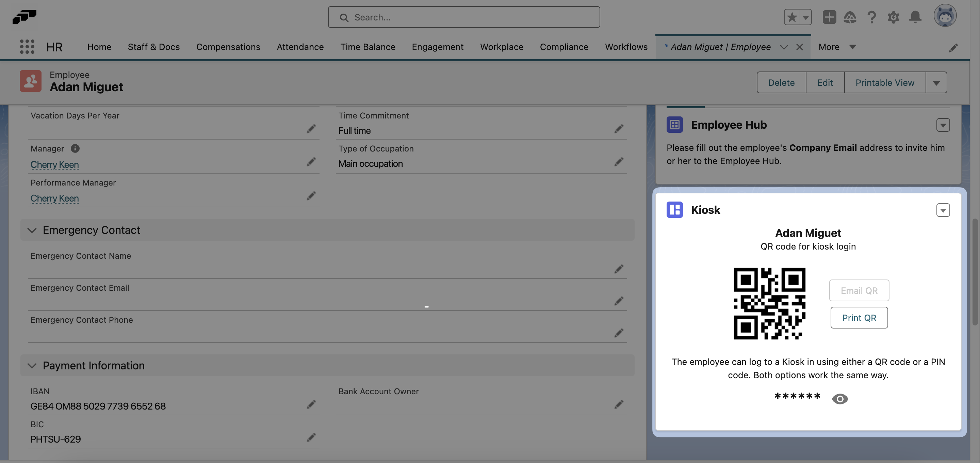Reveal kiosk PIN with eye icon

[839, 399]
